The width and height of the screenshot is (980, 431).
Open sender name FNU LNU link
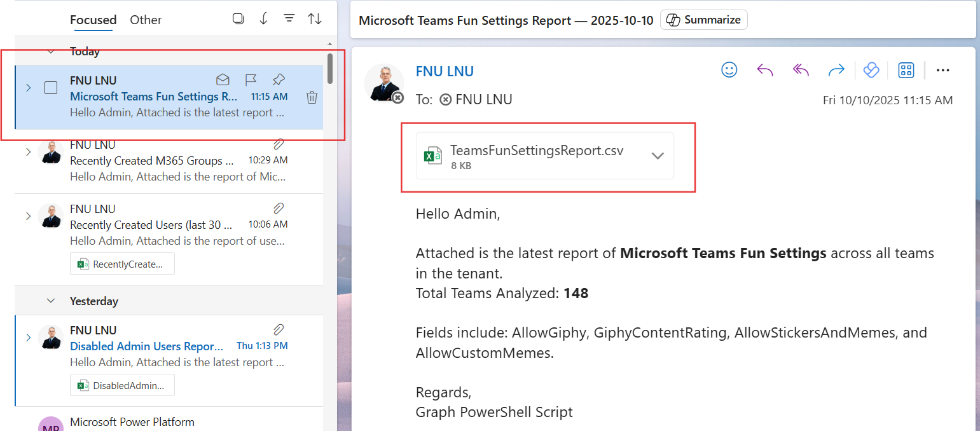click(x=445, y=71)
